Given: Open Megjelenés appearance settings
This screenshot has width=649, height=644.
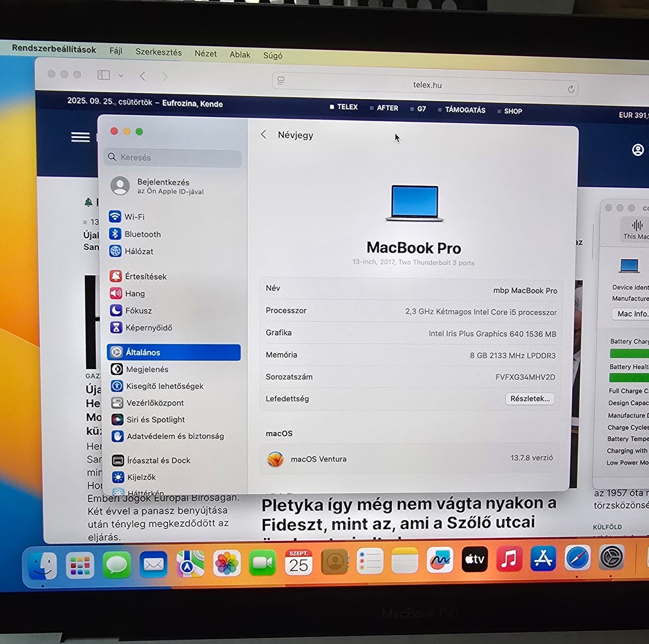Looking at the screenshot, I should click(140, 369).
